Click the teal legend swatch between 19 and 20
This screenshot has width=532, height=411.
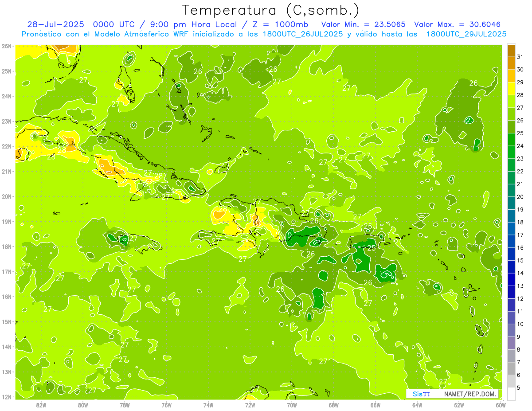pyautogui.click(x=511, y=203)
